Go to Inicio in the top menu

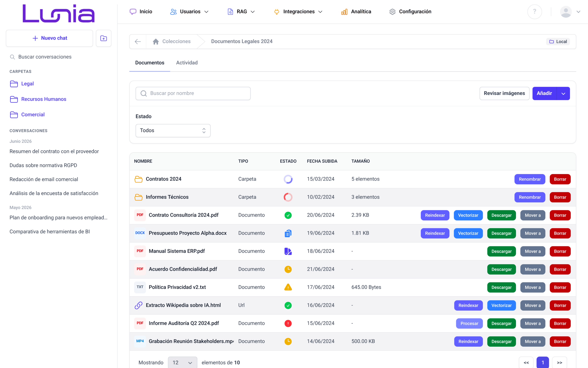click(x=141, y=12)
